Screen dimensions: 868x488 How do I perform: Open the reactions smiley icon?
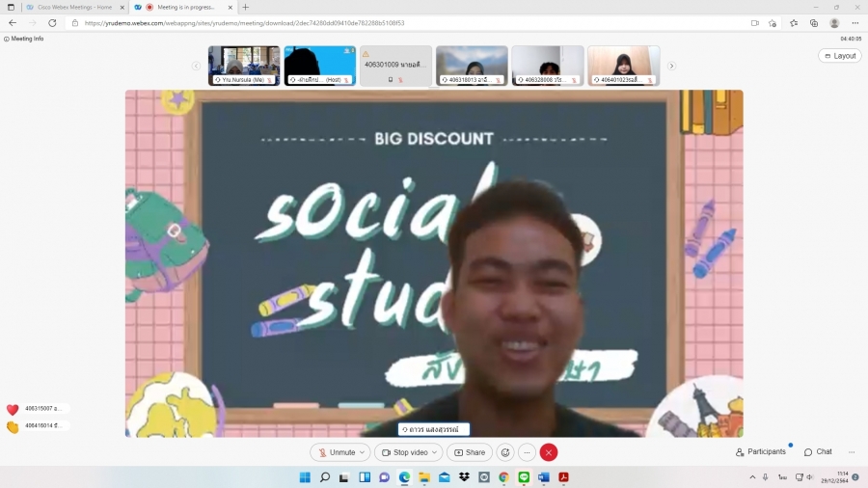[x=504, y=452]
